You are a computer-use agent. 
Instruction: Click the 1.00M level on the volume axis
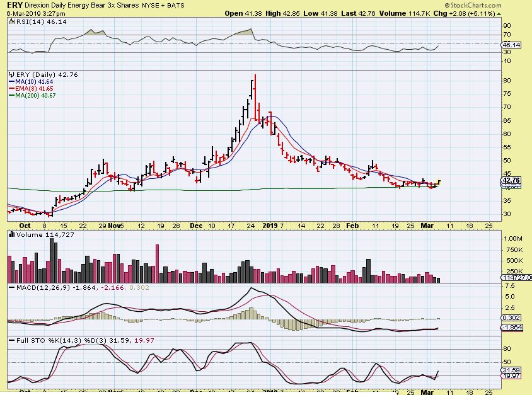tap(513, 239)
